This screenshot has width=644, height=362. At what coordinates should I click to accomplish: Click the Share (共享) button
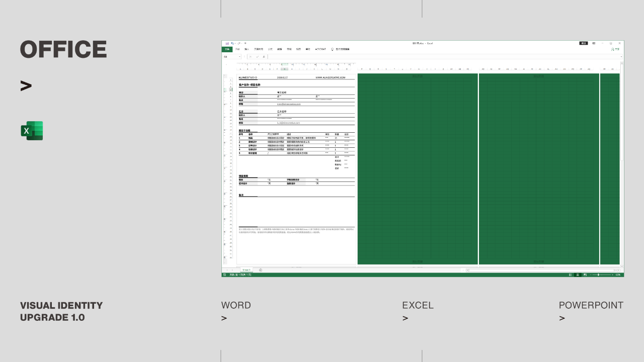[615, 49]
